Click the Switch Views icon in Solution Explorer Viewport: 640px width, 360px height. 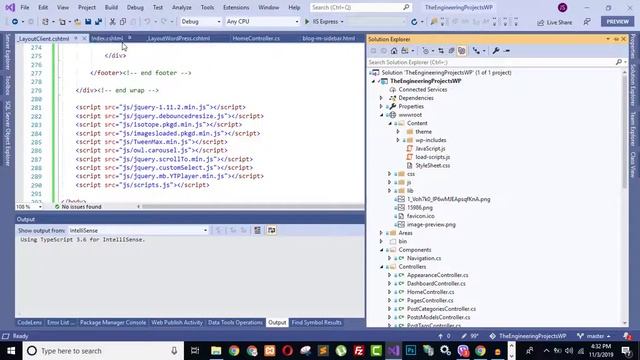coord(404,51)
